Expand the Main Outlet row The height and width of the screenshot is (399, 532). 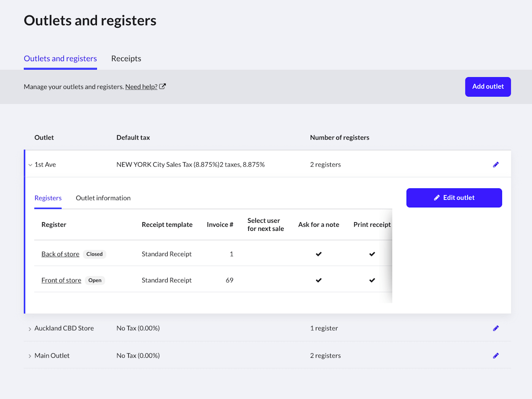pyautogui.click(x=30, y=356)
